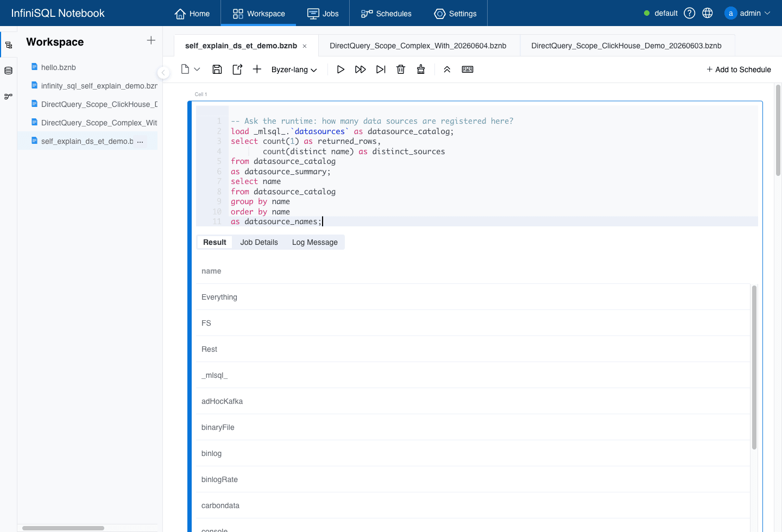Viewport: 782px width, 532px height.
Task: Show the Job Details tab
Action: coord(259,242)
